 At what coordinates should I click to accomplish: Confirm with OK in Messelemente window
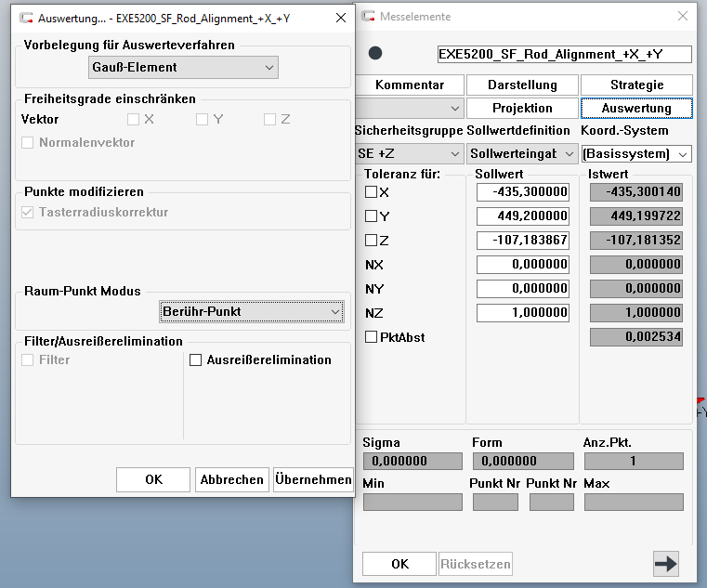pos(399,564)
